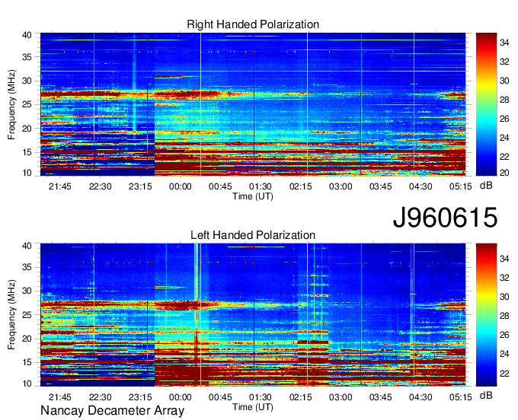The image size is (518, 420).
Task: Click the 40 MHz tick label on the top plot
Action: [x=27, y=35]
